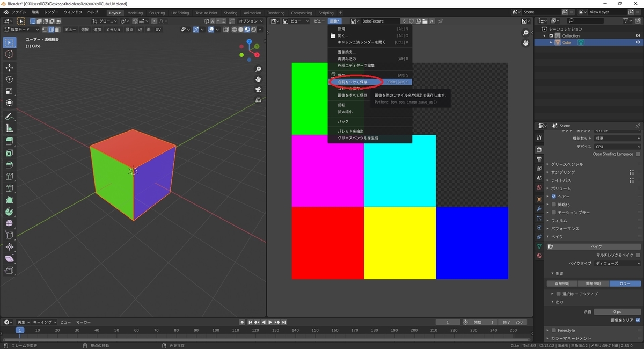Hide Collection with eye icon in outliner
The height and width of the screenshot is (349, 644).
click(638, 35)
